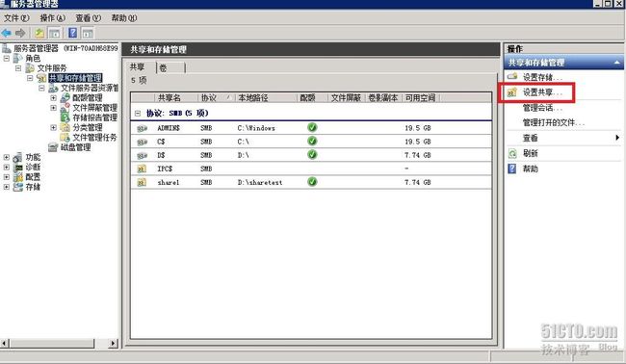Click the IPC$ share icon

[x=142, y=169]
